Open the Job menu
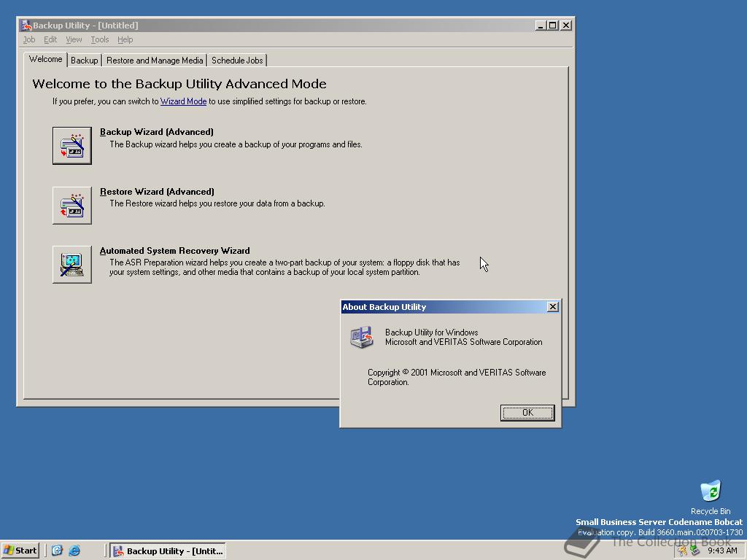The image size is (747, 560). 29,39
